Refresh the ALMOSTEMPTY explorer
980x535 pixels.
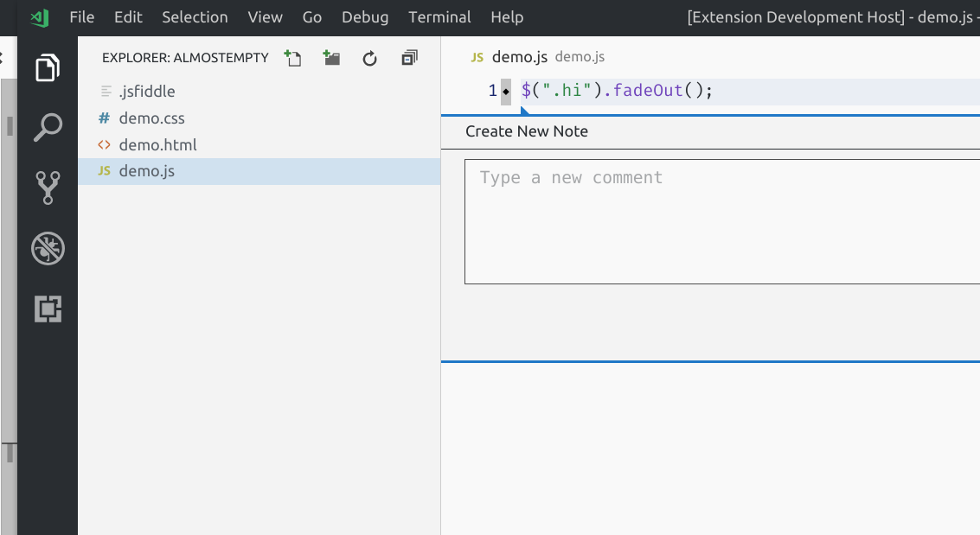(369, 57)
